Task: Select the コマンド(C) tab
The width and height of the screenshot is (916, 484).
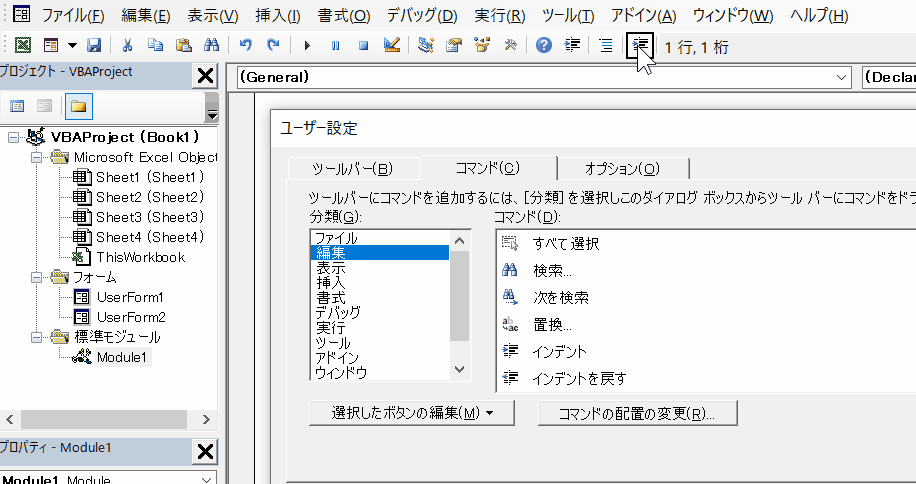Action: 488,168
